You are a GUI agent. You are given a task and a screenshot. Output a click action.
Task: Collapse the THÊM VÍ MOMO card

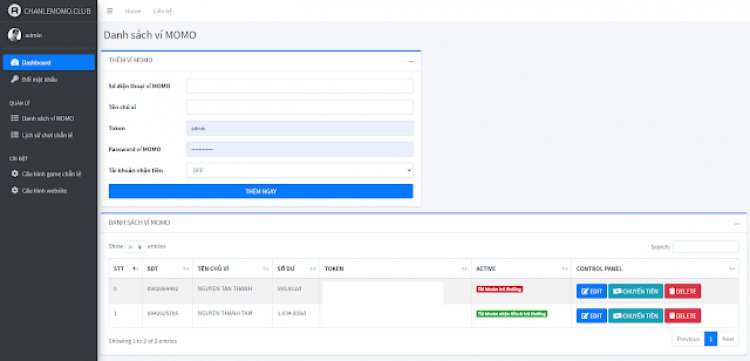click(411, 61)
